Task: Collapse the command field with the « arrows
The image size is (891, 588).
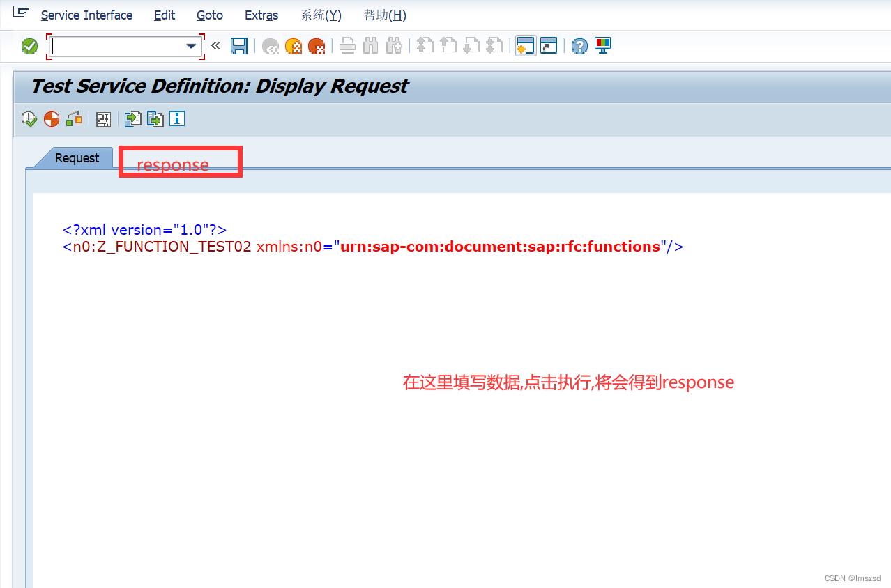Action: click(215, 46)
